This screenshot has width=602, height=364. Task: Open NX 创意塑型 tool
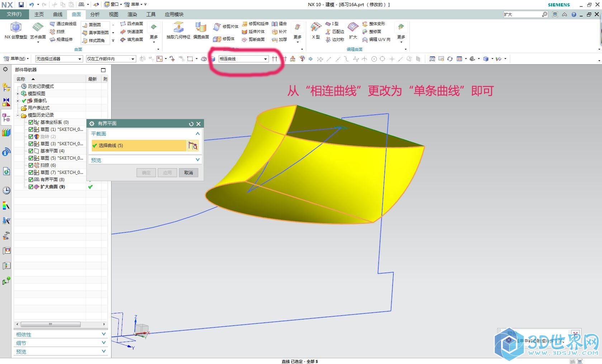[x=16, y=30]
